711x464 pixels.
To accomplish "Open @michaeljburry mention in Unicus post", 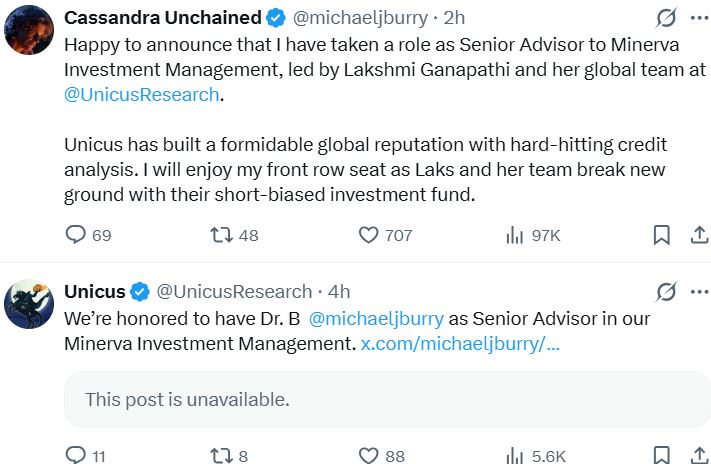I will point(376,318).
